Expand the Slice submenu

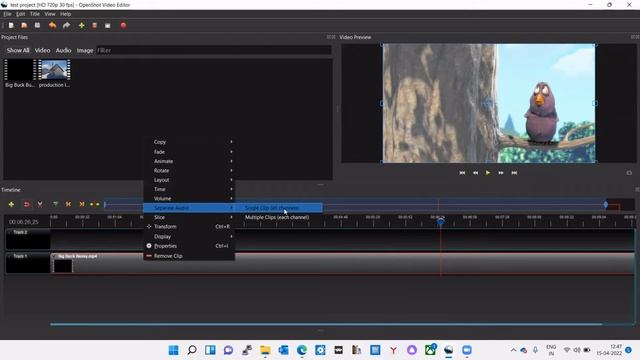[189, 218]
